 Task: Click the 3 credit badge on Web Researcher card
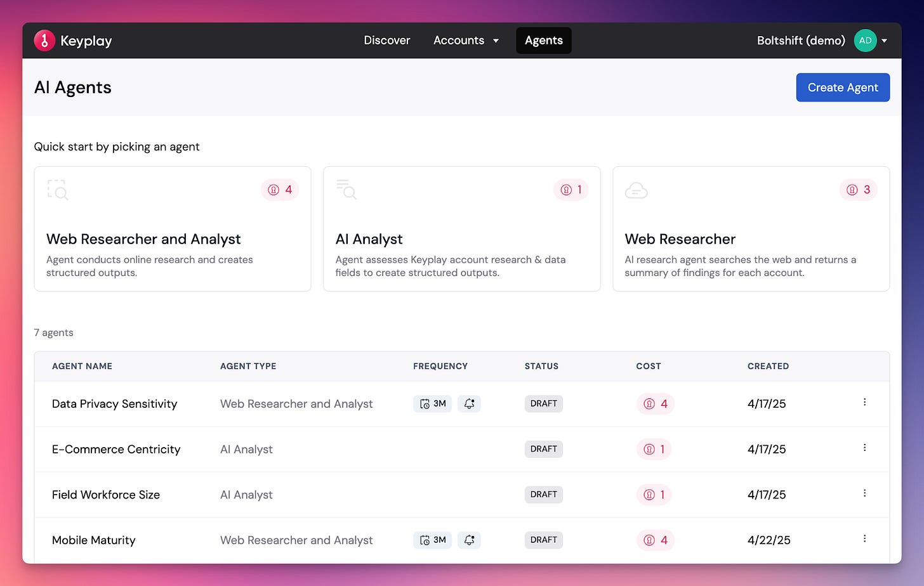click(859, 190)
